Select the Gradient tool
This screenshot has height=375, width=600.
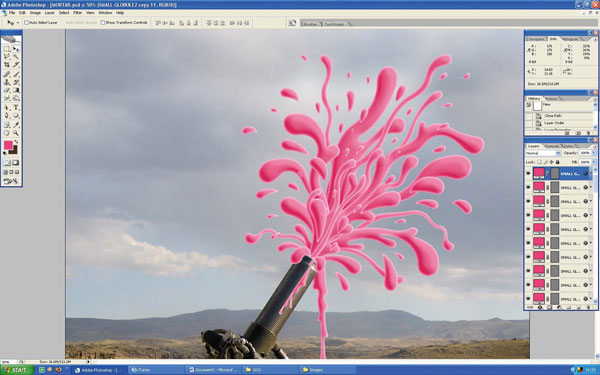(16, 90)
